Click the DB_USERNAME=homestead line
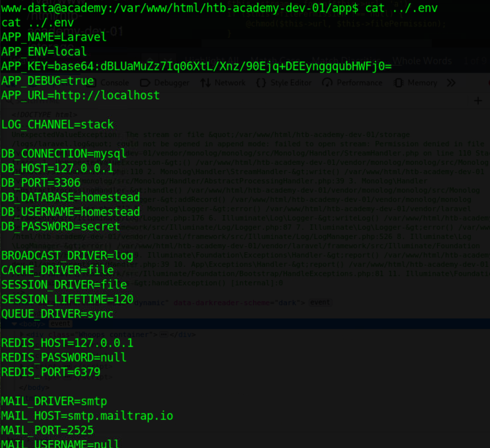This screenshot has height=448, width=490. pyautogui.click(x=70, y=212)
